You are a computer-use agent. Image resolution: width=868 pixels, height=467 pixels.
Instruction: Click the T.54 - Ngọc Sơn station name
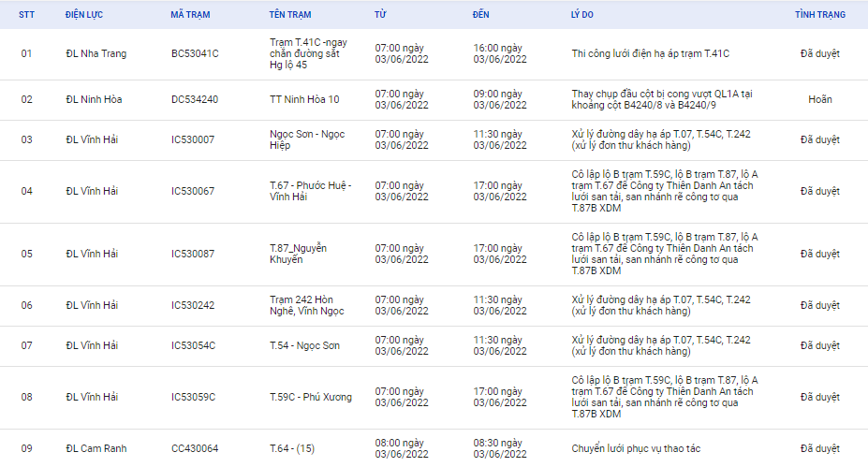pos(305,346)
